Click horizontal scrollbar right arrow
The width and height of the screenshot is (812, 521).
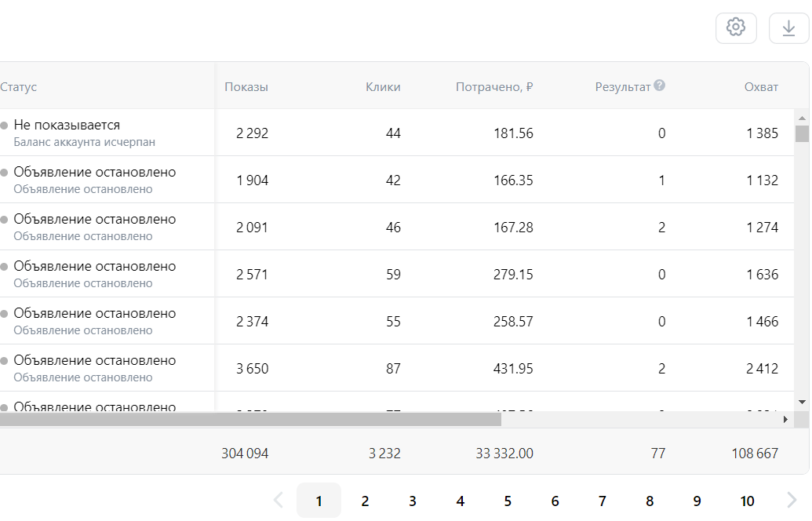click(785, 420)
